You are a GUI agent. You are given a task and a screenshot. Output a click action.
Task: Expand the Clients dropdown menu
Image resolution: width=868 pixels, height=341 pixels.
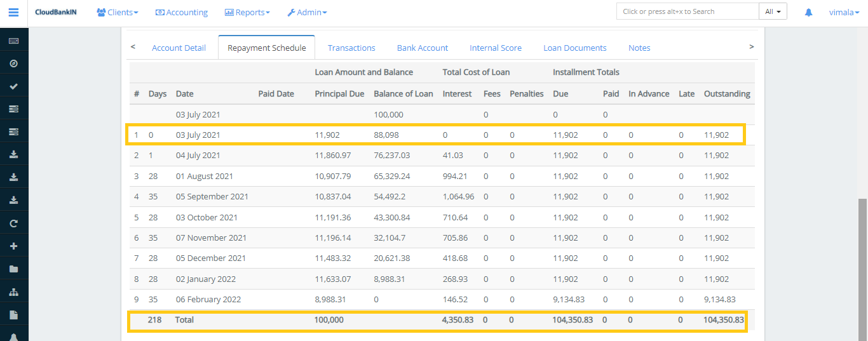[x=117, y=13]
